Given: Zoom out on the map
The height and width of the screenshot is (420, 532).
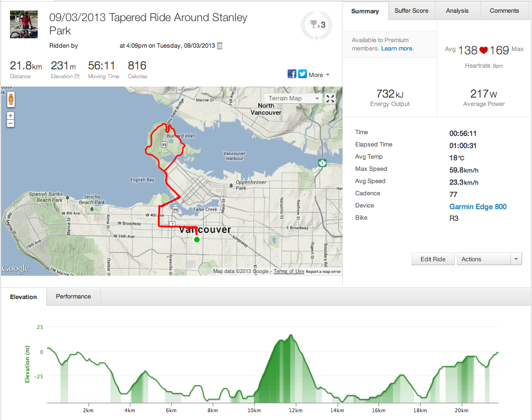Looking at the screenshot, I should (x=11, y=123).
